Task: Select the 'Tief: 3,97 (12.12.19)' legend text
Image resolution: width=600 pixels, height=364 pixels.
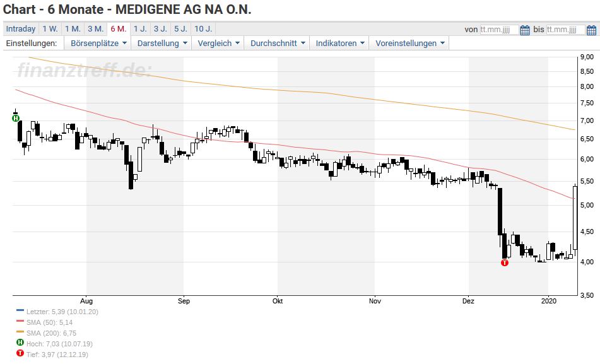Action: pos(57,355)
